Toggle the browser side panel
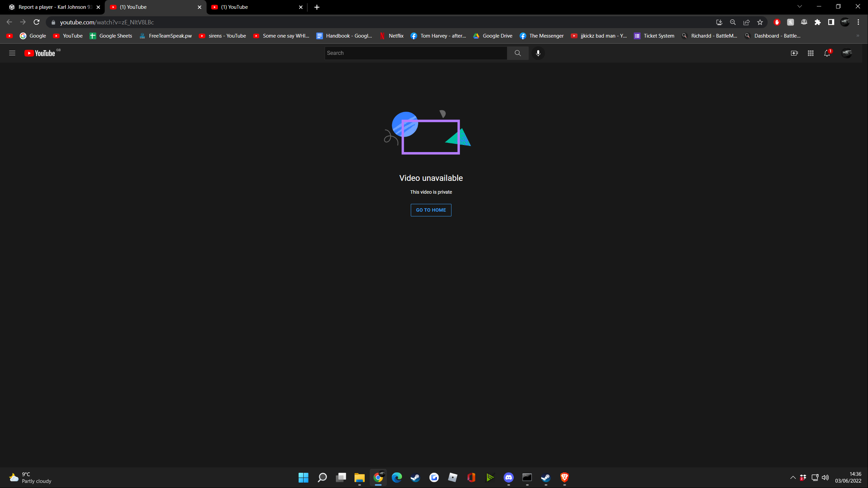 pyautogui.click(x=831, y=22)
